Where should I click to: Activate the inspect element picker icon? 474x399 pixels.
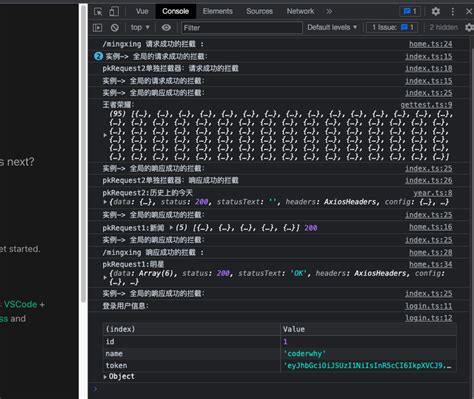coord(98,12)
